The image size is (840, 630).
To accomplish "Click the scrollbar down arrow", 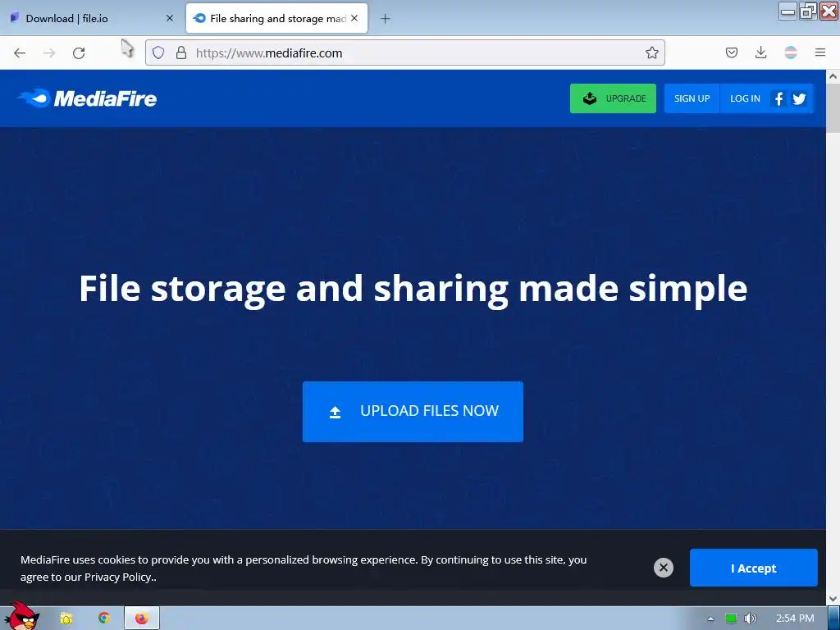I will click(833, 599).
